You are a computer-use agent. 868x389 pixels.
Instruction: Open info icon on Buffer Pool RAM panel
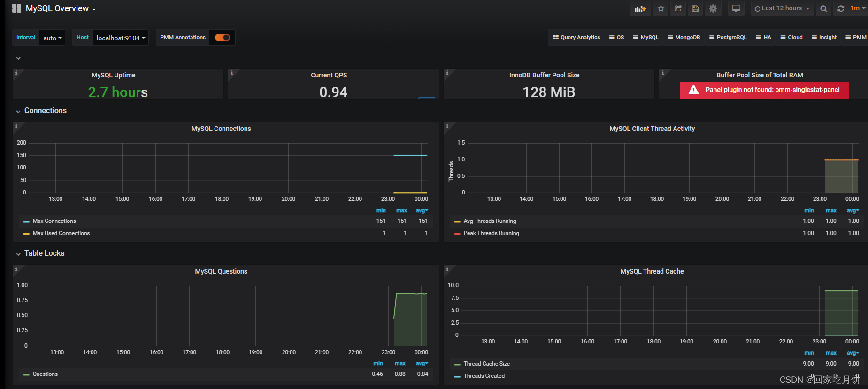click(663, 73)
